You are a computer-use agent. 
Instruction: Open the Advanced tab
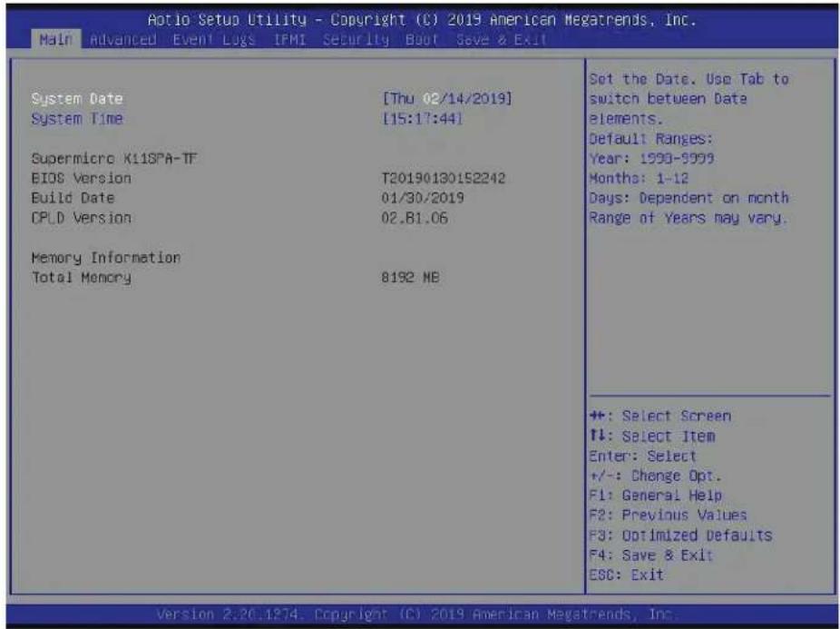tap(123, 40)
